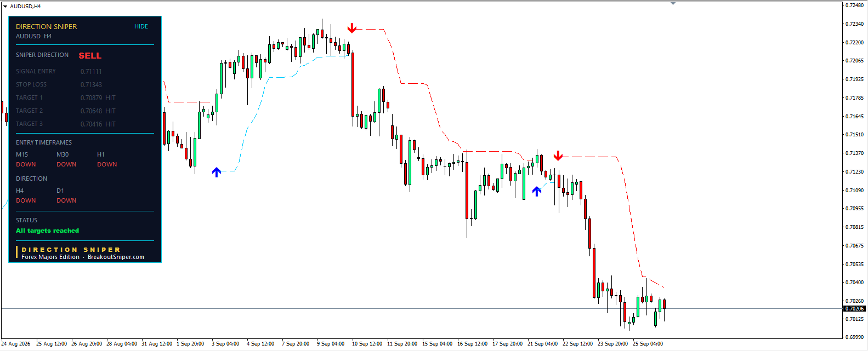Click the 'Forex Majors Edition' footer text
This screenshot has height=351, width=868.
pyautogui.click(x=50, y=257)
